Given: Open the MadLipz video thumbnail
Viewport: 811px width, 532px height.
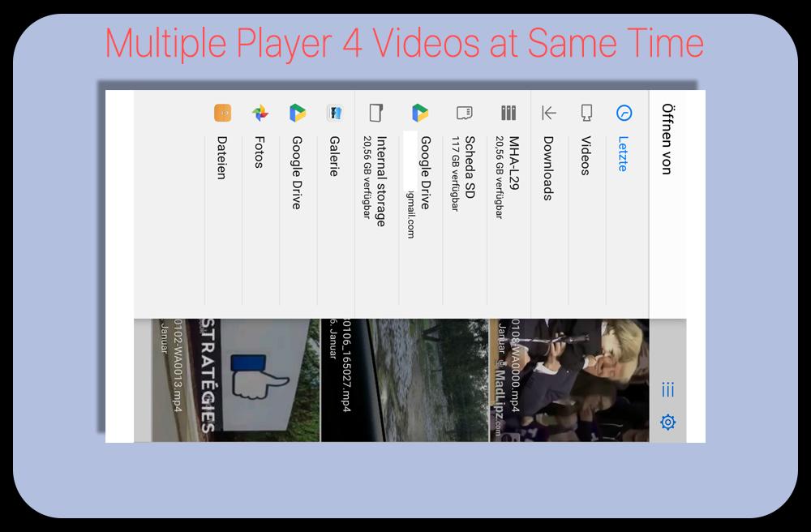Looking at the screenshot, I should [x=569, y=380].
